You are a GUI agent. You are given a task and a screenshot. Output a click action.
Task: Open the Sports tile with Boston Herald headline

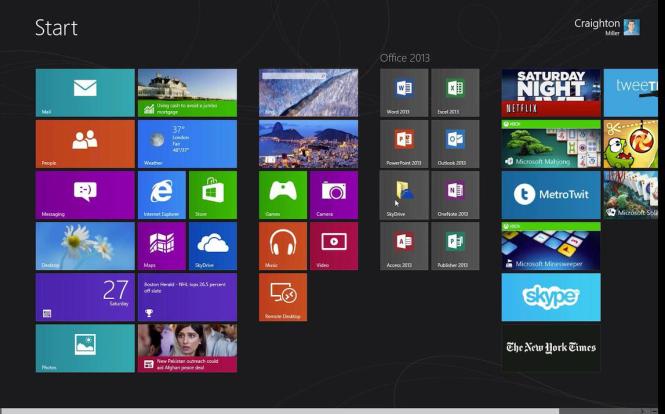[187, 297]
